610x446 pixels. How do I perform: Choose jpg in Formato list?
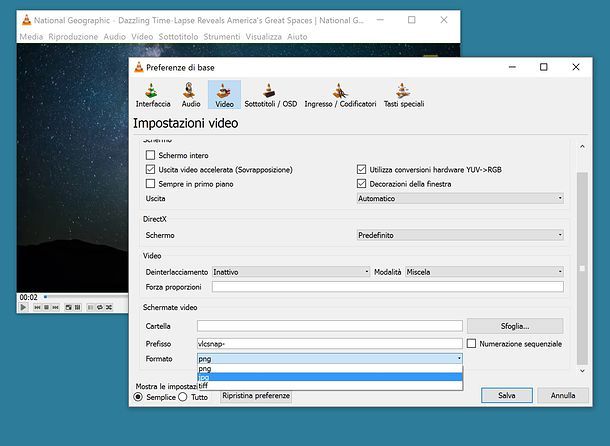[330, 377]
